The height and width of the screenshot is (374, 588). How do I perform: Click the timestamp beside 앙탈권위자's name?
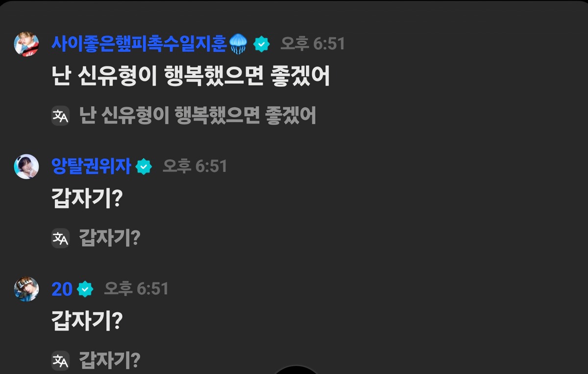click(x=195, y=166)
